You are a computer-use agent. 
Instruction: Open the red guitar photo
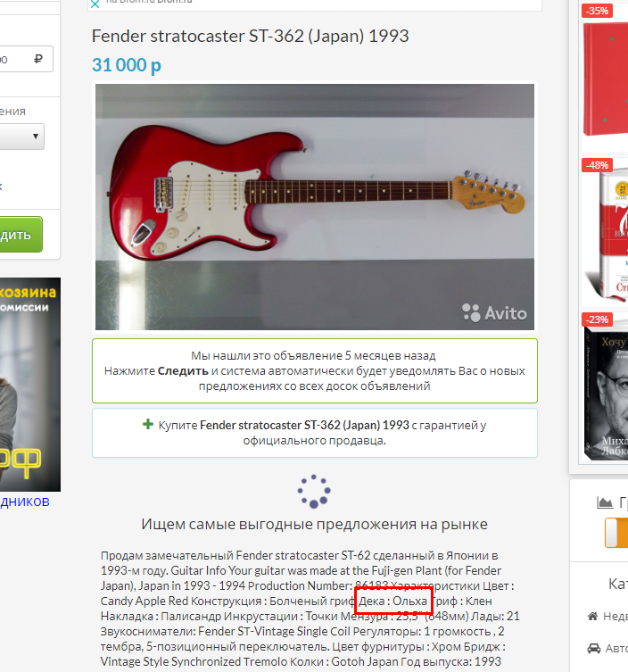pyautogui.click(x=314, y=207)
